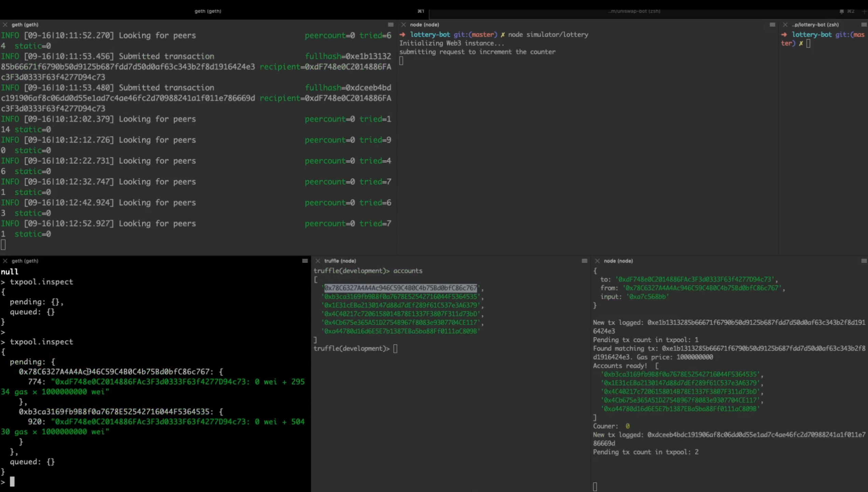Switch to the geth (geth) tab

(x=208, y=11)
